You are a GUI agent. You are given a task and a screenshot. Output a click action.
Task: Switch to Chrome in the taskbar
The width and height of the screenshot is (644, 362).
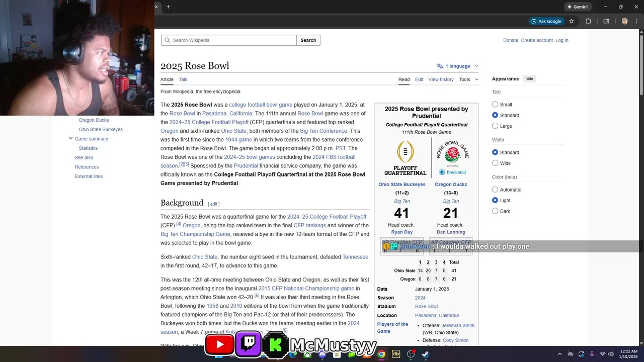tap(381, 354)
